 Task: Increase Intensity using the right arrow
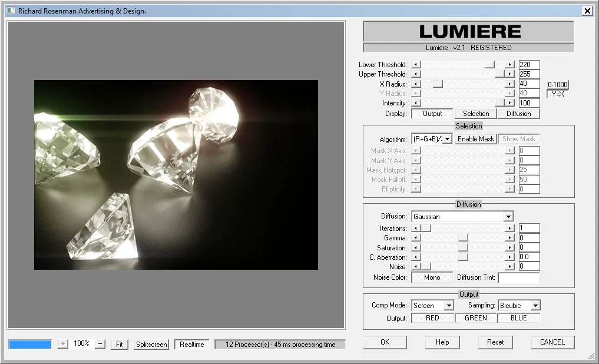[510, 102]
